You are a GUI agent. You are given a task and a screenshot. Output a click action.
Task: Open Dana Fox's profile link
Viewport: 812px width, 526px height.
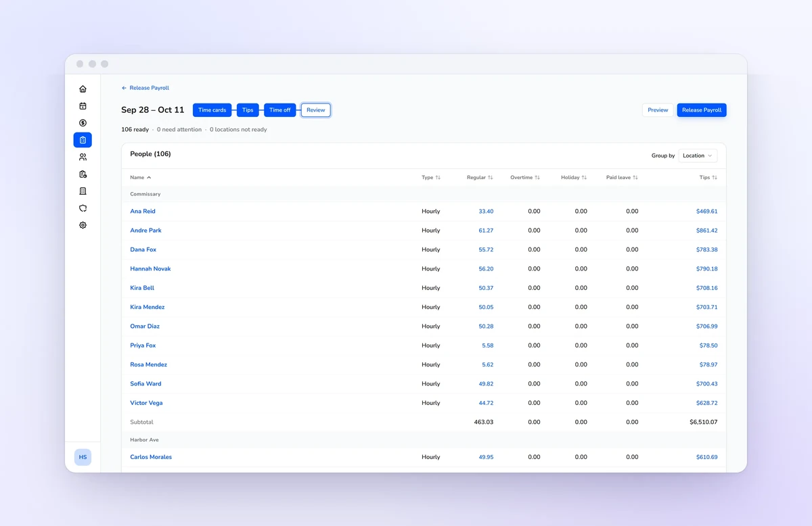pos(143,249)
